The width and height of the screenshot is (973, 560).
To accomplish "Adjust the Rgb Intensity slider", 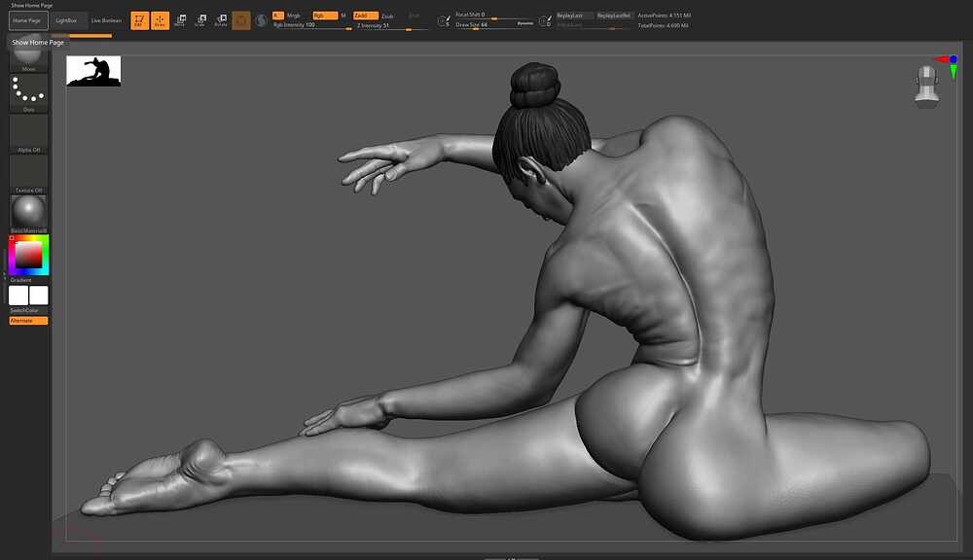I will pyautogui.click(x=312, y=25).
